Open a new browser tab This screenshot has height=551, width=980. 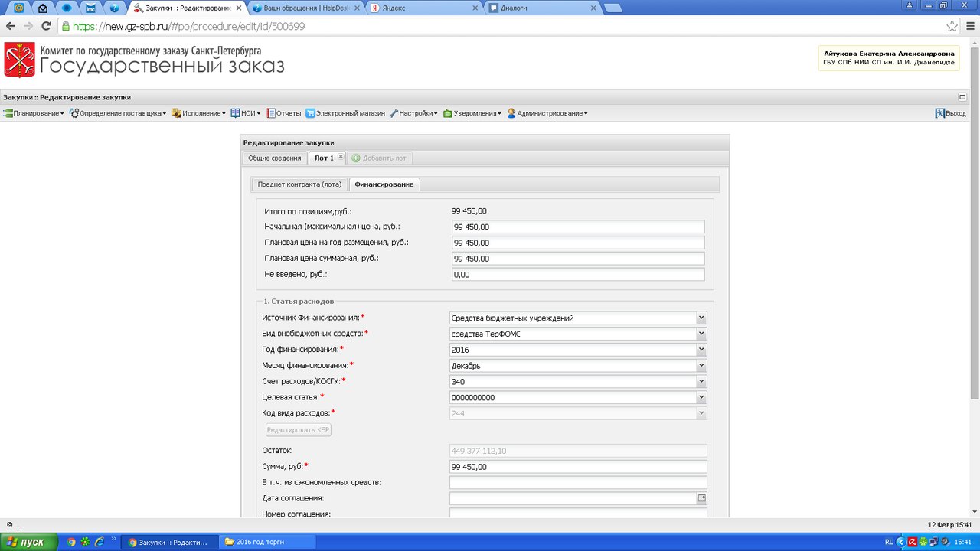click(613, 8)
